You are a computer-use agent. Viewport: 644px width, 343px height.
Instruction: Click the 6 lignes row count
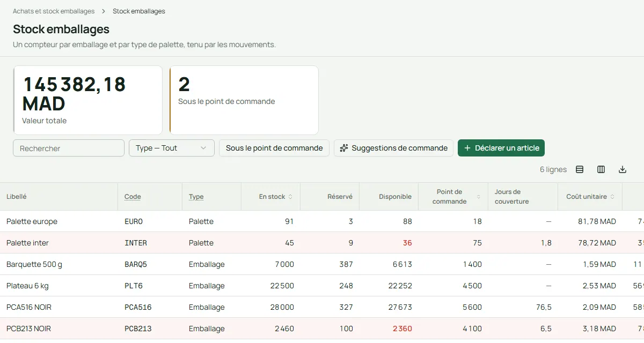pos(553,169)
